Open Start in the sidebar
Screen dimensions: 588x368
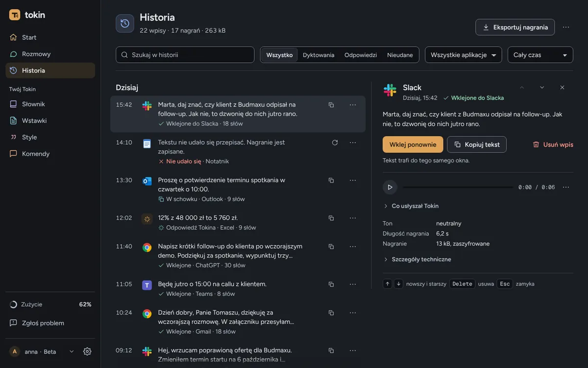tap(50, 37)
